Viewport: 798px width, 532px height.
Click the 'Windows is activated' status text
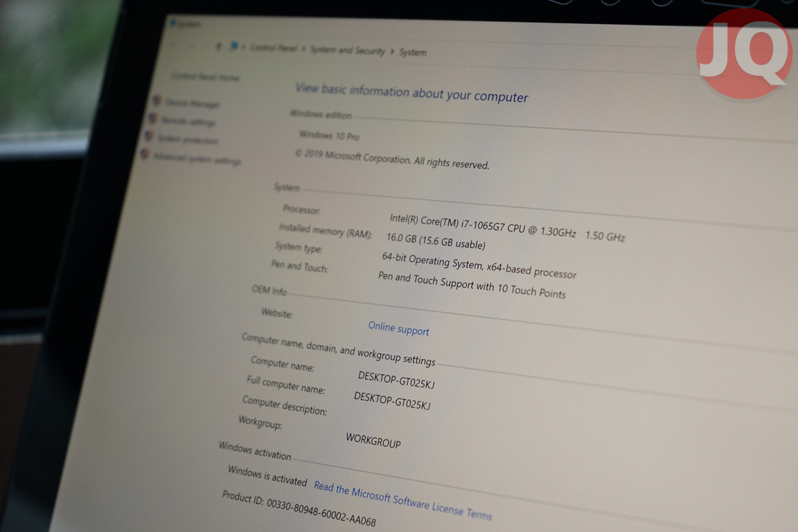[x=267, y=475]
